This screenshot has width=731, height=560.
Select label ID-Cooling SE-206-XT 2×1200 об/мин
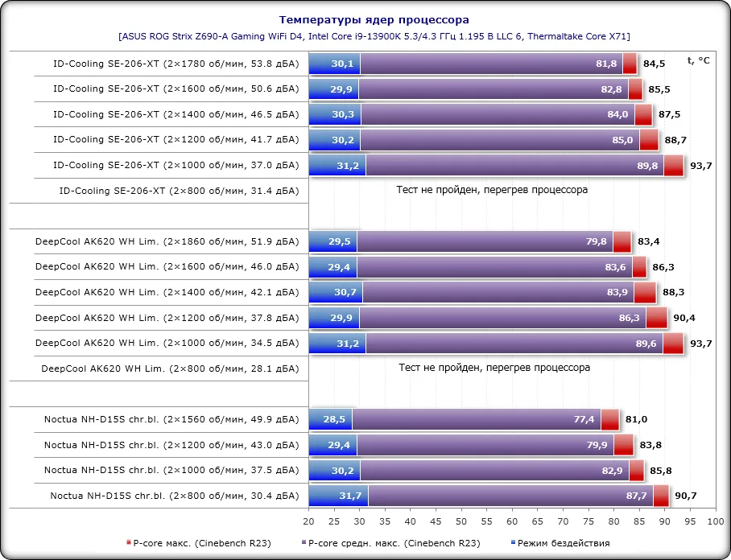click(x=176, y=140)
